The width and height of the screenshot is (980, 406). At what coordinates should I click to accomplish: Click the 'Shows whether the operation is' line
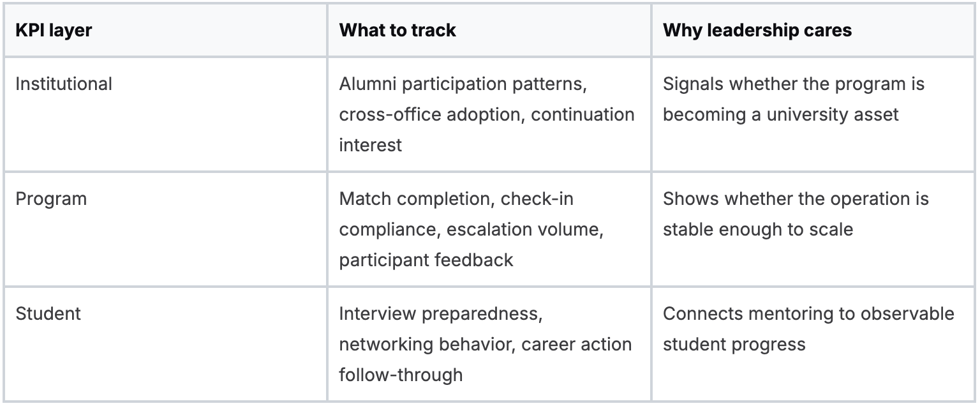click(x=796, y=199)
